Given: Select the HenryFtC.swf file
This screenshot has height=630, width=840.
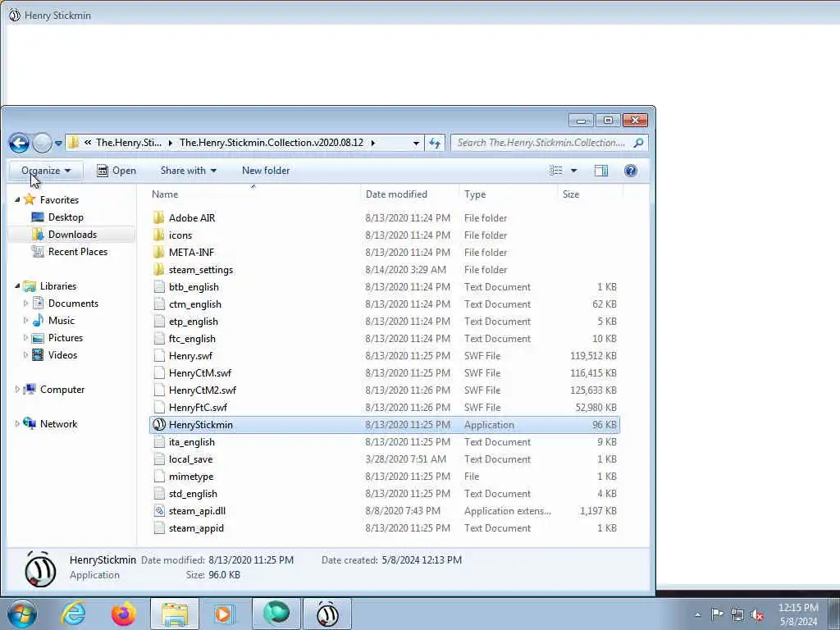Looking at the screenshot, I should 198,407.
